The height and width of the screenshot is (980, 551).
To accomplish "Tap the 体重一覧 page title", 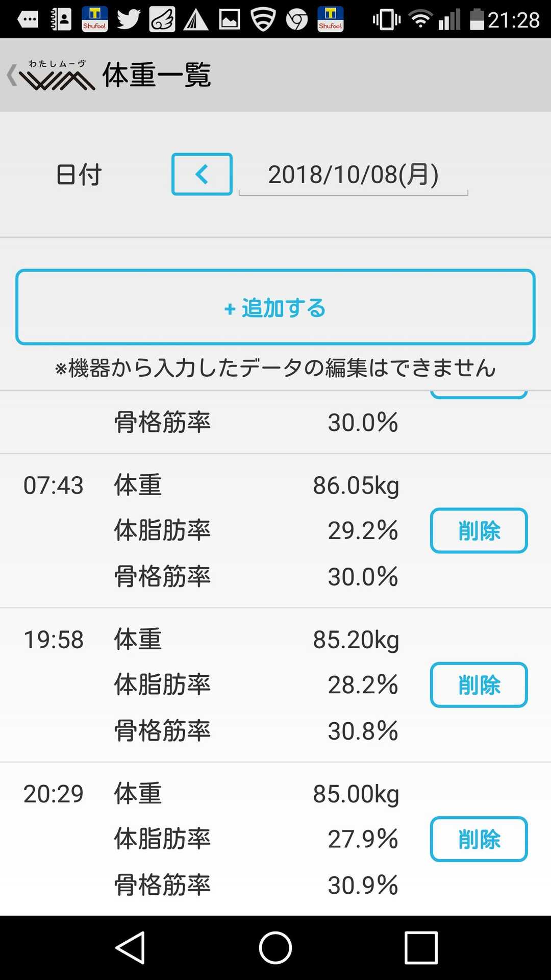I will click(157, 76).
